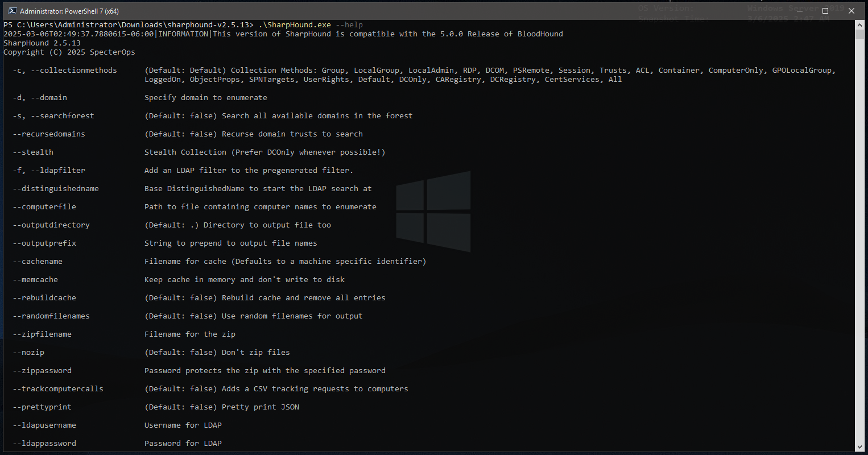Click the INFORMATION log line timestamp
The image size is (868, 455).
click(78, 34)
